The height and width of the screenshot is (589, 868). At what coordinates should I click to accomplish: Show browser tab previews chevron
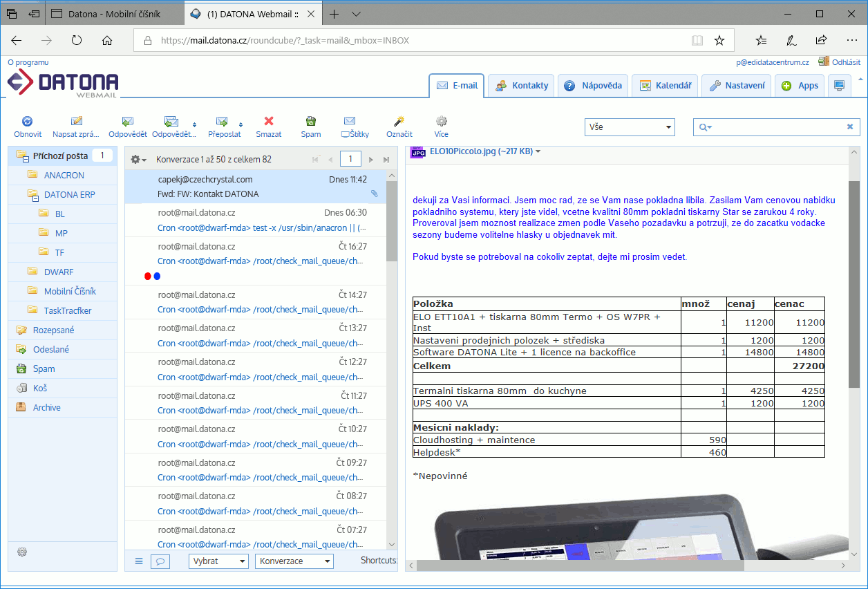356,14
